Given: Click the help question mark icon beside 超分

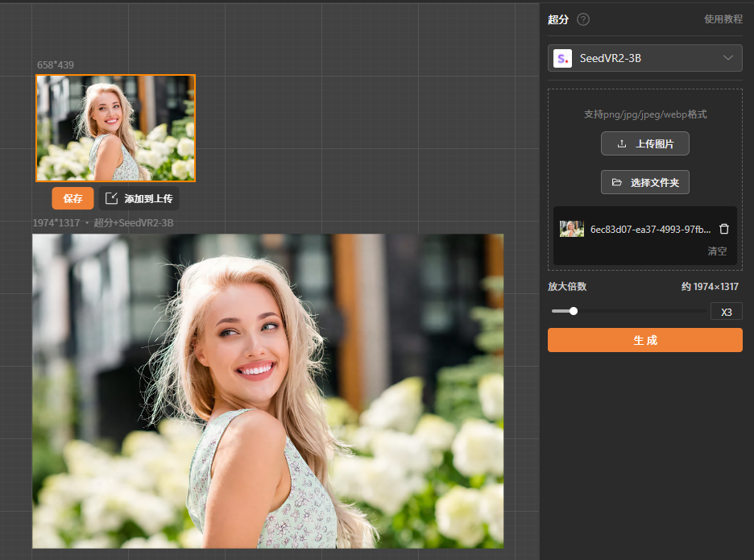Looking at the screenshot, I should click(x=582, y=19).
